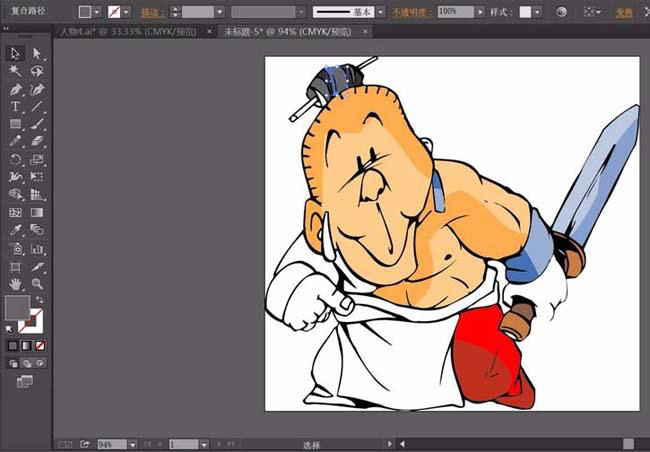Select the Artboard tool
The image size is (650, 452).
(15, 267)
